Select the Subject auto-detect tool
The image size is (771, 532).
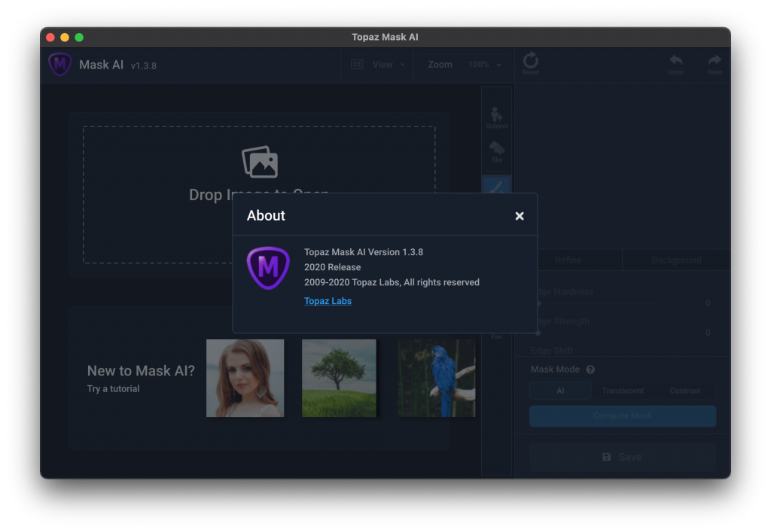[497, 118]
